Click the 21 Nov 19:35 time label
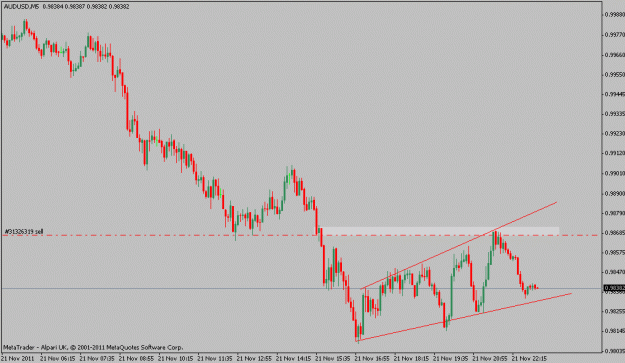This screenshot has width=625, height=363. point(451,358)
